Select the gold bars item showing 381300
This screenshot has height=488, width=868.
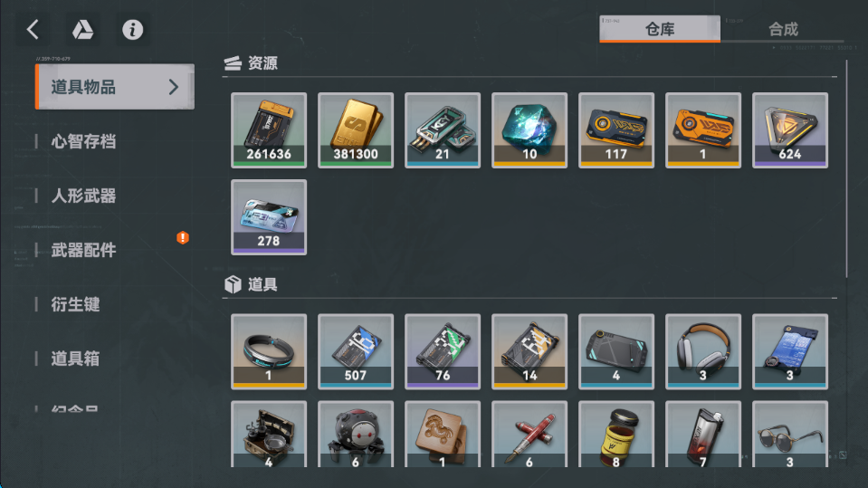click(x=356, y=130)
